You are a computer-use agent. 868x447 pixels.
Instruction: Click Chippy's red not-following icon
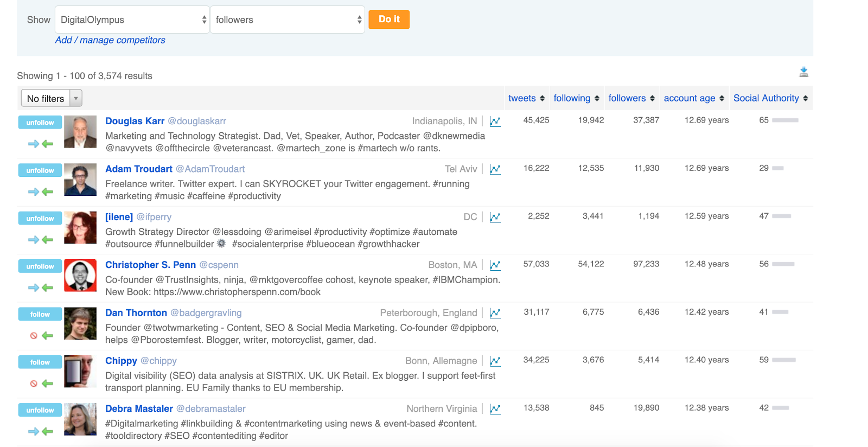34,384
